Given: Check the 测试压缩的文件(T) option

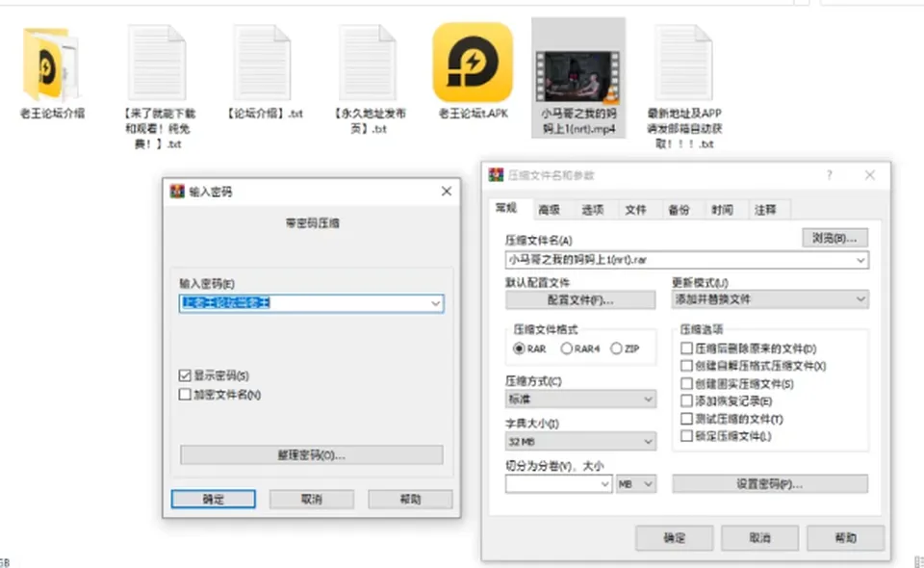Looking at the screenshot, I should pyautogui.click(x=686, y=419).
